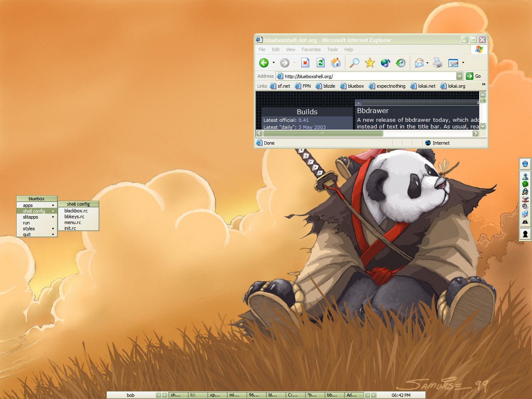Switch to the xp... task in toolbar
The width and height of the screenshot is (532, 399).
coord(218,395)
